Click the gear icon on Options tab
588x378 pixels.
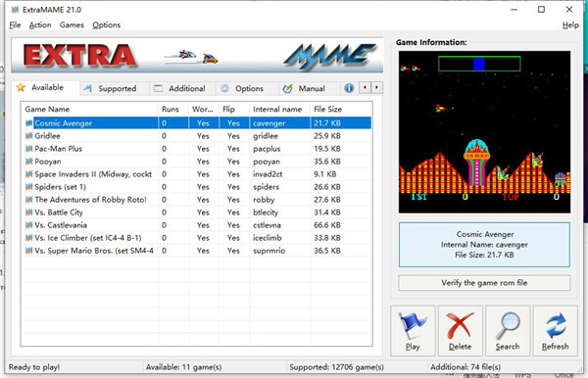(224, 88)
